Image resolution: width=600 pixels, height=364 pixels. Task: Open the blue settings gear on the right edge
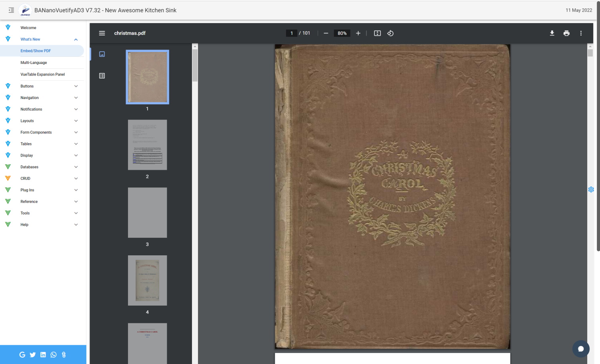(591, 189)
